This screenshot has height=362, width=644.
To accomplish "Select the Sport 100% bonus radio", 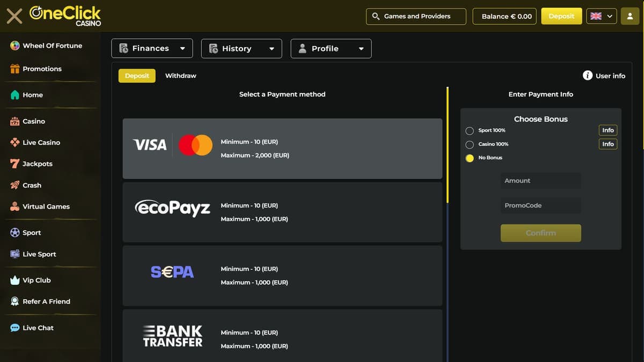I will point(470,130).
